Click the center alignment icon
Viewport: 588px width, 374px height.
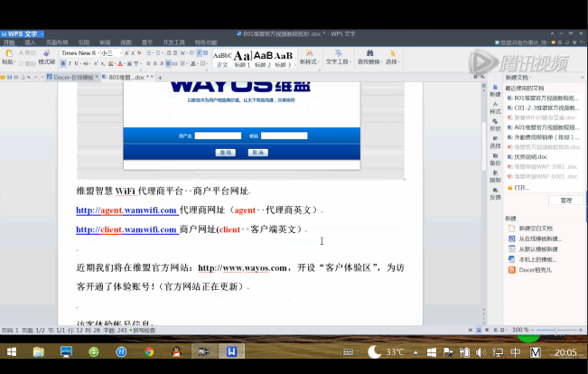(x=155, y=63)
